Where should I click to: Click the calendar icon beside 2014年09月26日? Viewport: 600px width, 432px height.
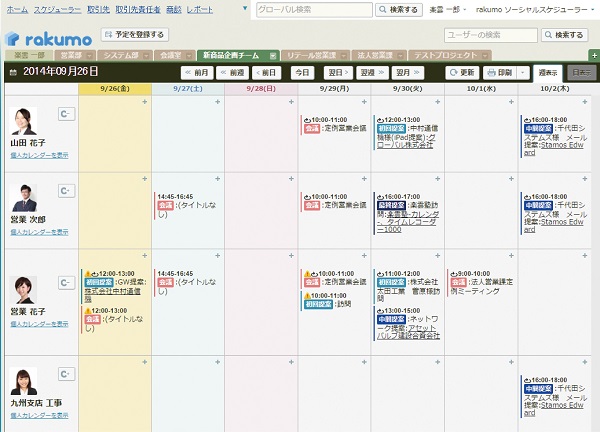12,73
